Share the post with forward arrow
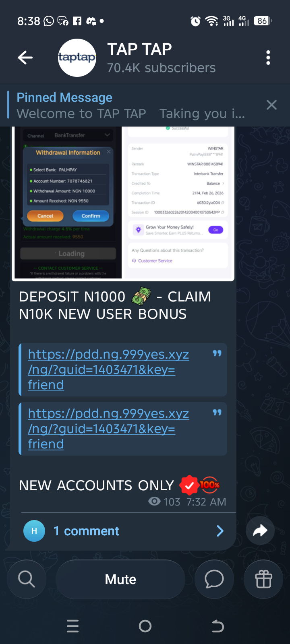 click(x=260, y=530)
